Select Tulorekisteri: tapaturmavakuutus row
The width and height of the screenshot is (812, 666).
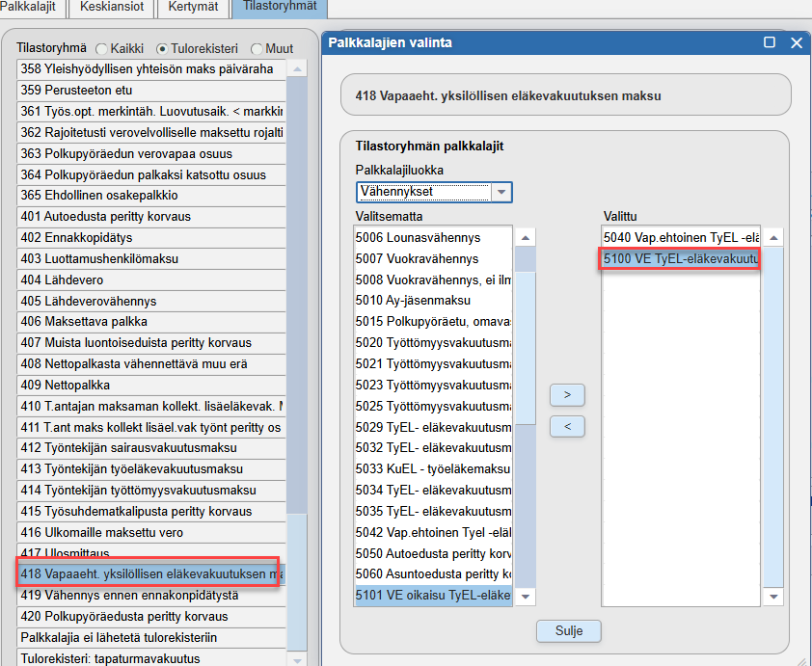click(151, 658)
